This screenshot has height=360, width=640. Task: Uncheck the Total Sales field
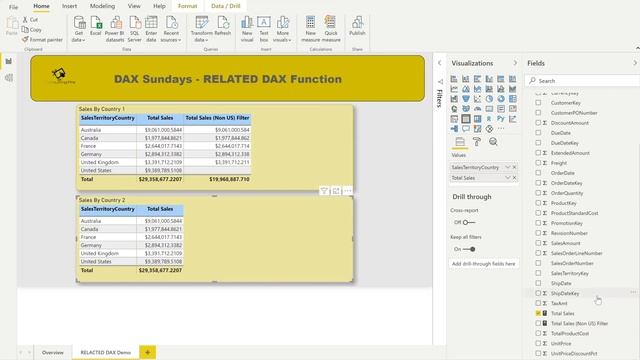coord(538,313)
